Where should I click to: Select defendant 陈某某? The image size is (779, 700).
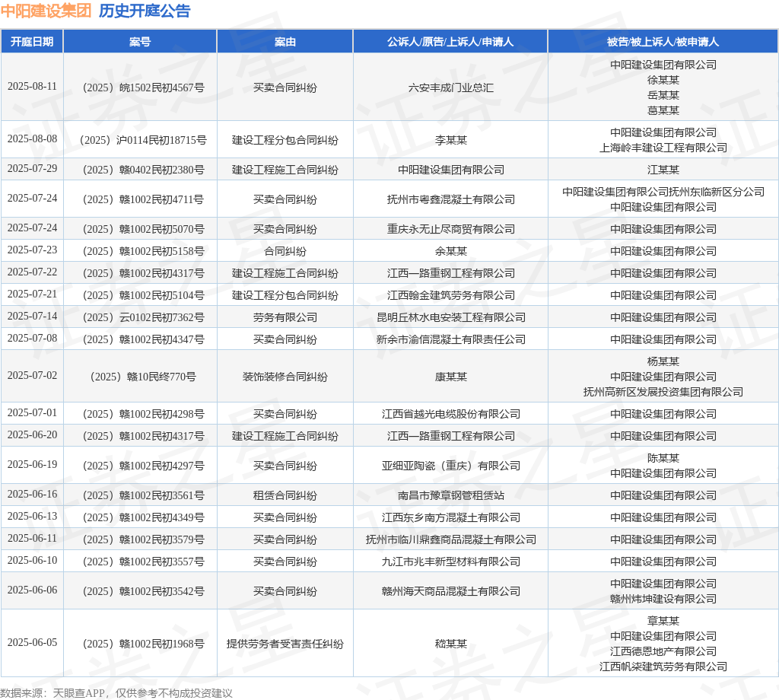(663, 458)
